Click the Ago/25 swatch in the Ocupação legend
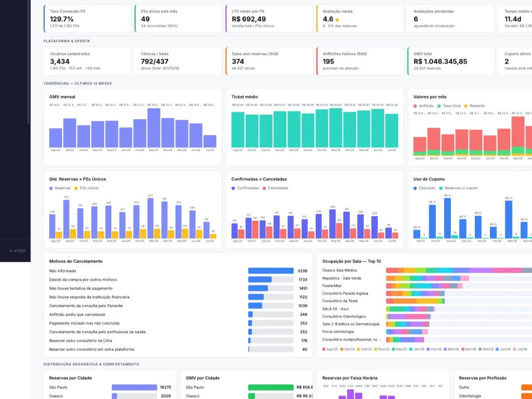 click(324, 349)
